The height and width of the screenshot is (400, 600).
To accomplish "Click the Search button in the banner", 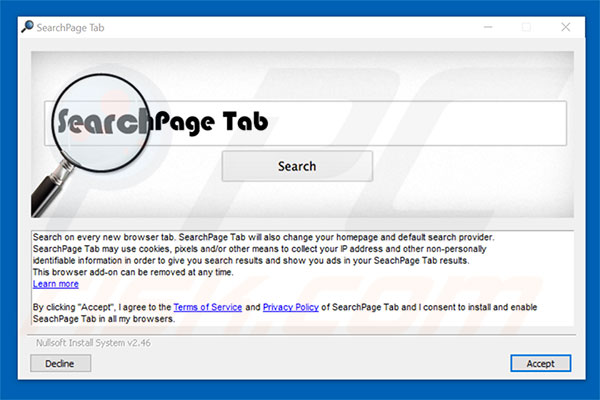I will pos(297,166).
